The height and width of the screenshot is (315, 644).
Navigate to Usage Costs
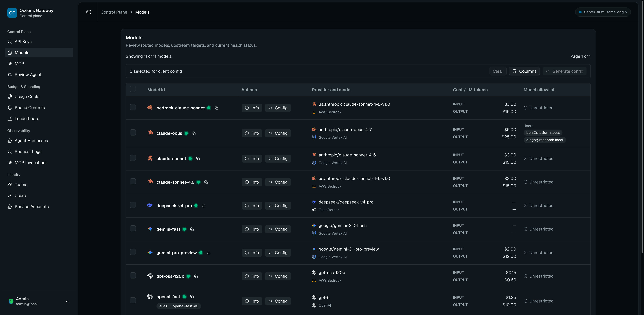click(x=39, y=97)
